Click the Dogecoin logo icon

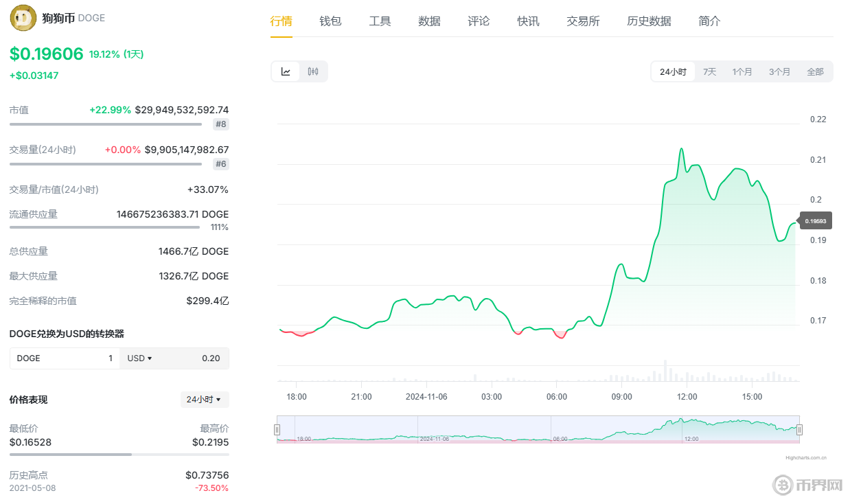click(x=23, y=18)
